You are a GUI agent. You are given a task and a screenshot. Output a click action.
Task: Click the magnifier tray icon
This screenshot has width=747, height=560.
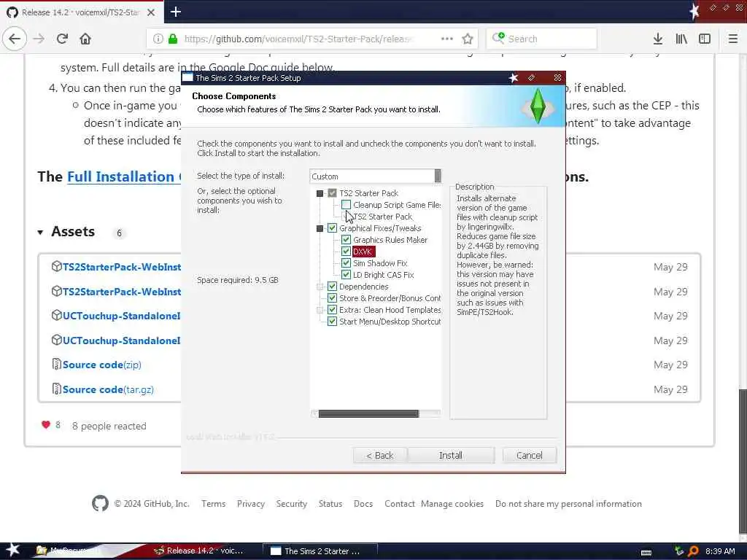pos(693,551)
